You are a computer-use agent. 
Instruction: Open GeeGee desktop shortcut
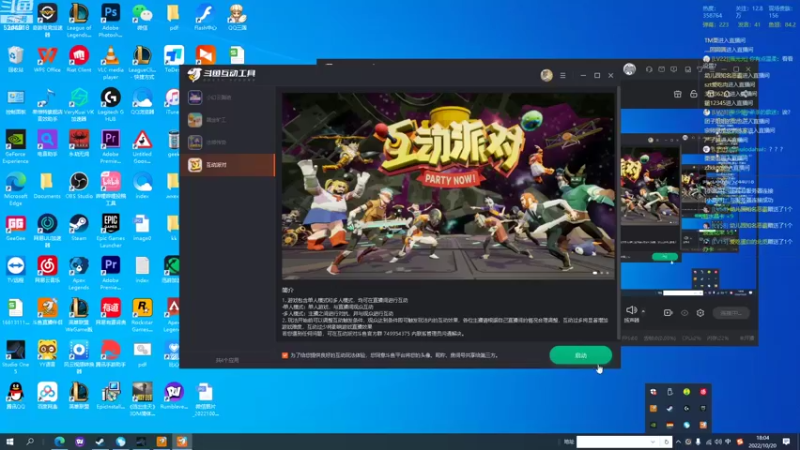pos(15,228)
